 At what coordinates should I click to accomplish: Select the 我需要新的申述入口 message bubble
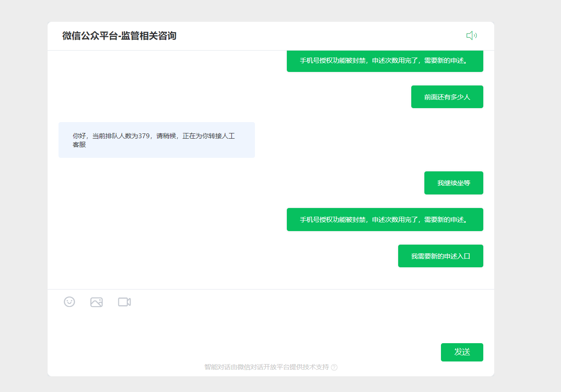441,256
